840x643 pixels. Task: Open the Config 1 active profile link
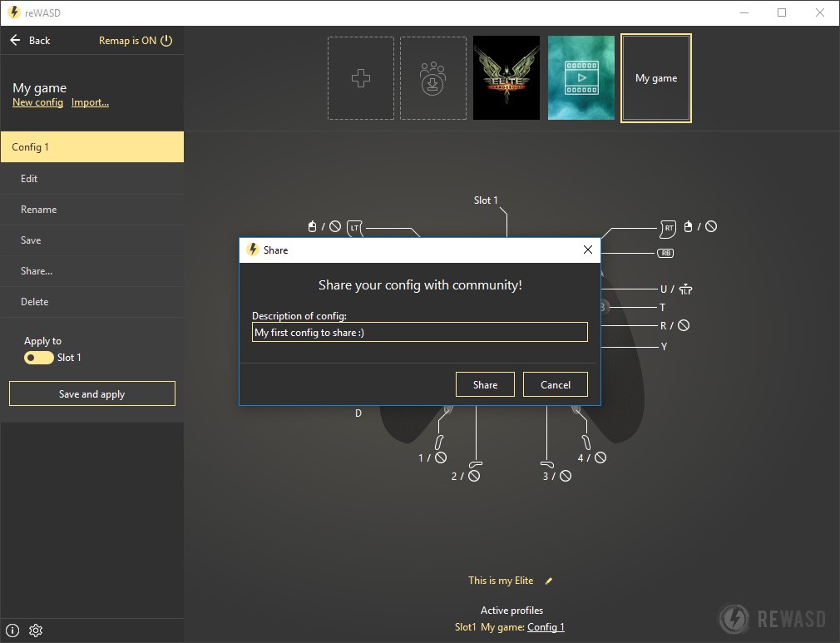click(546, 627)
